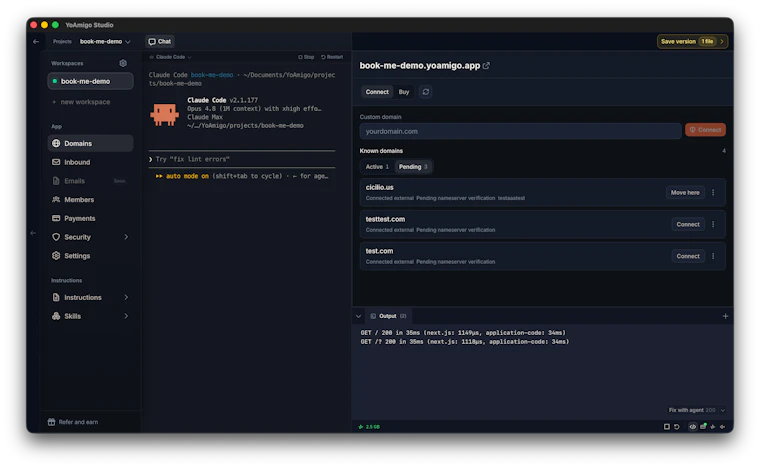The width and height of the screenshot is (760, 468).
Task: Click the Skills icon in sidebar
Action: [x=56, y=316]
